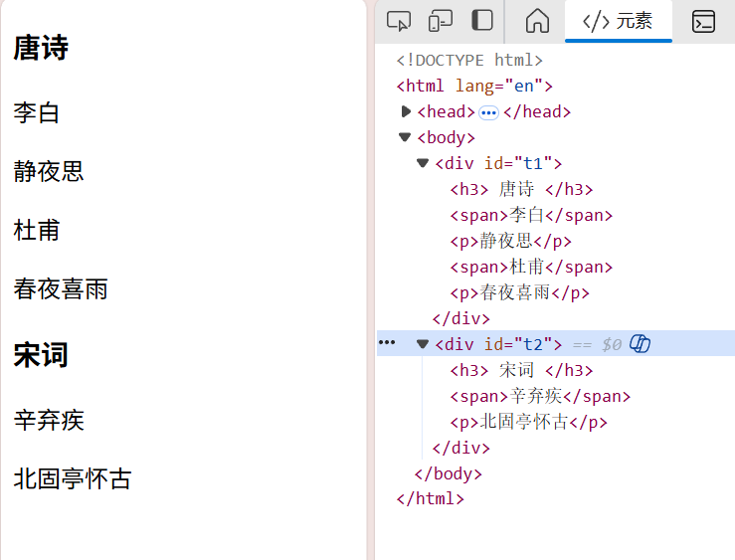The image size is (735, 560).
Task: Open the three-dot options for div t2 row
Action: click(x=387, y=342)
